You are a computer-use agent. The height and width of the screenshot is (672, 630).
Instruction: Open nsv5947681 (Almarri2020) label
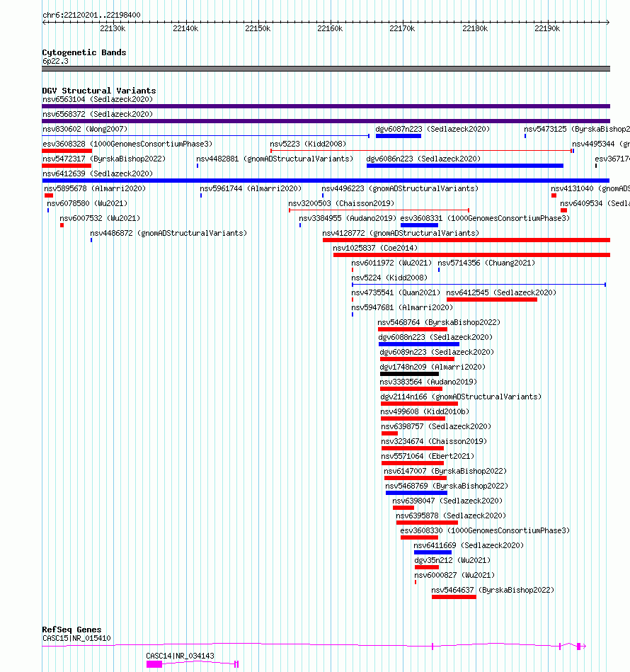[402, 307]
